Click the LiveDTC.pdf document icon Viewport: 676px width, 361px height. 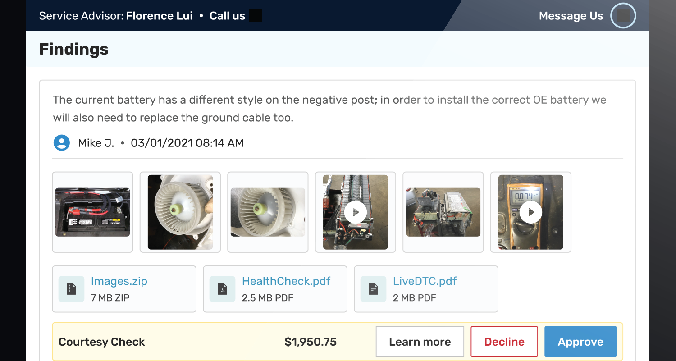point(373,289)
